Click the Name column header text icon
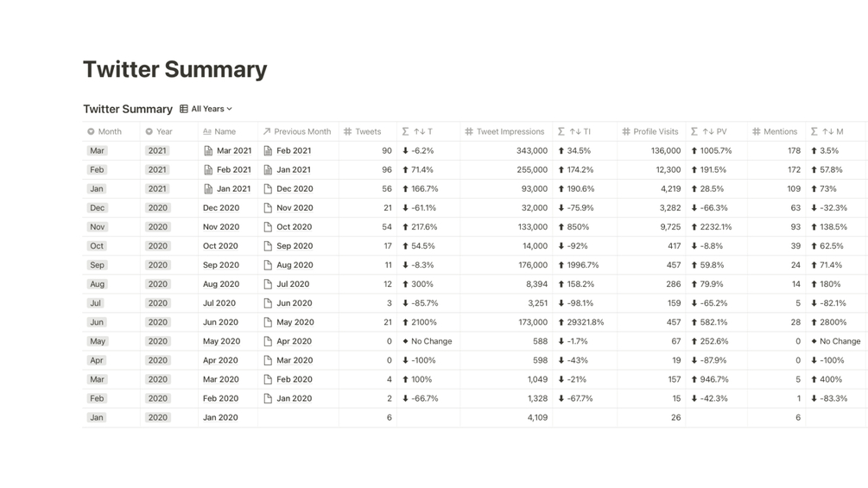 click(207, 131)
